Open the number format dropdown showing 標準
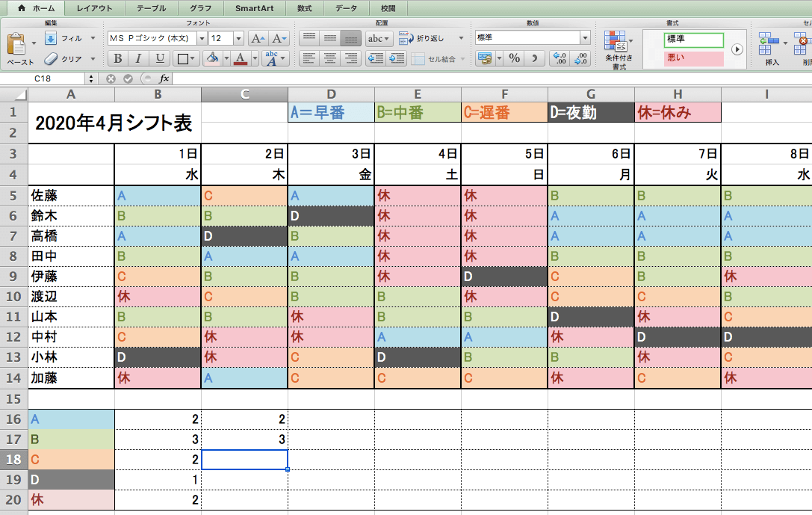 click(585, 38)
